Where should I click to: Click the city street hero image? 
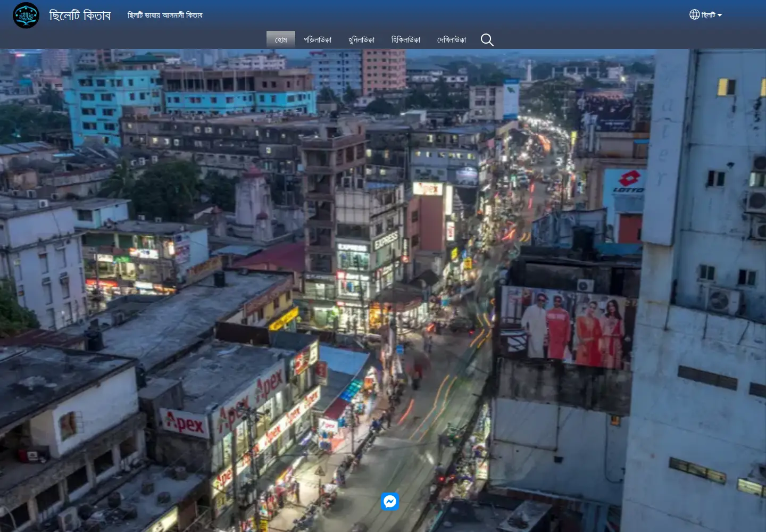pyautogui.click(x=383, y=290)
